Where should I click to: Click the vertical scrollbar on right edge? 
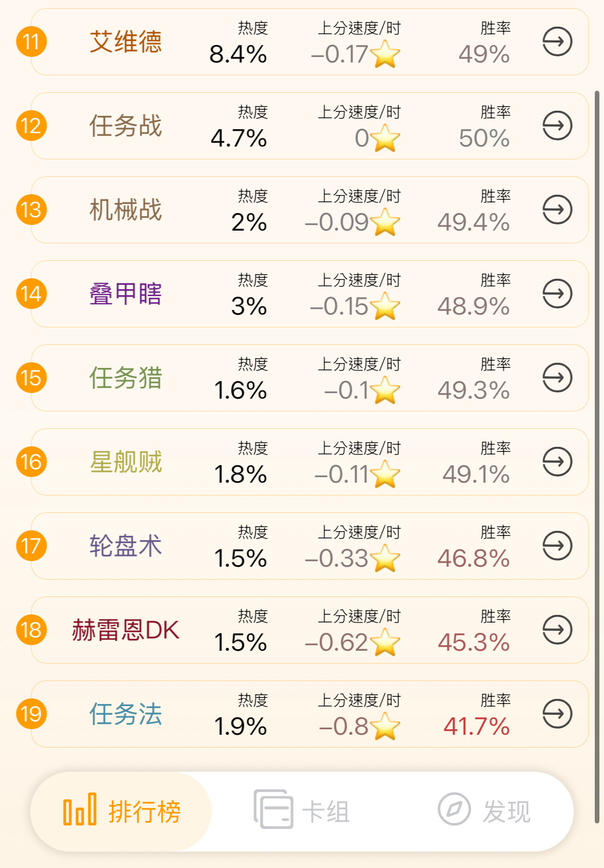(x=597, y=456)
